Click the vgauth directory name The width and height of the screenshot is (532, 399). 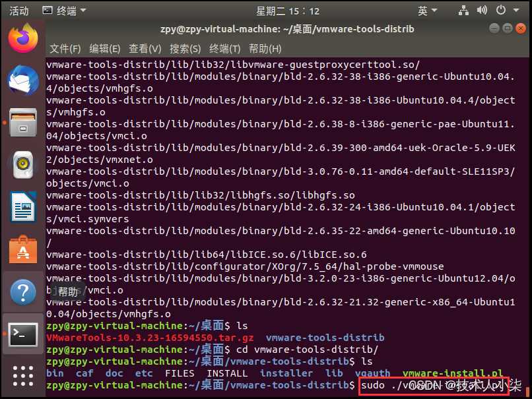pos(372,373)
